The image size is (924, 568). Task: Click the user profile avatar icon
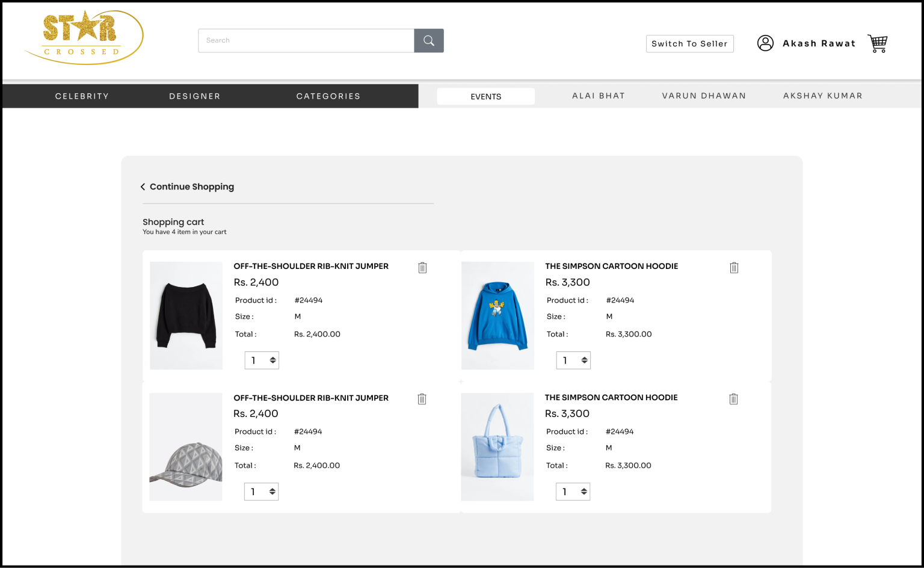[765, 43]
